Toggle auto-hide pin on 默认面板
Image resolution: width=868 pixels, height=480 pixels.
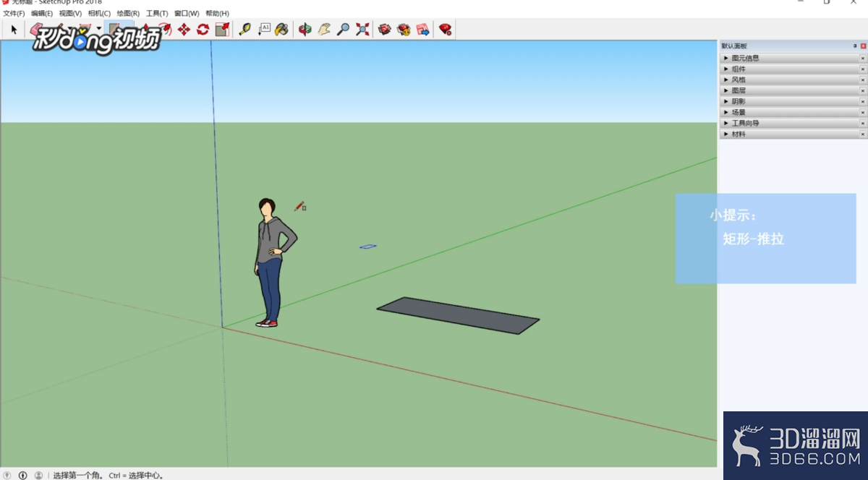pos(855,46)
